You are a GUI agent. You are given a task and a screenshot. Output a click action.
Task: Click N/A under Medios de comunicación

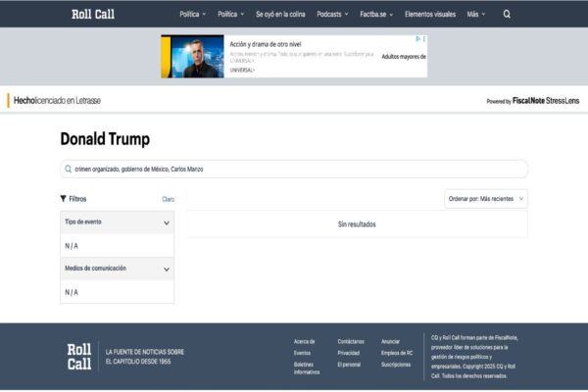coord(72,293)
